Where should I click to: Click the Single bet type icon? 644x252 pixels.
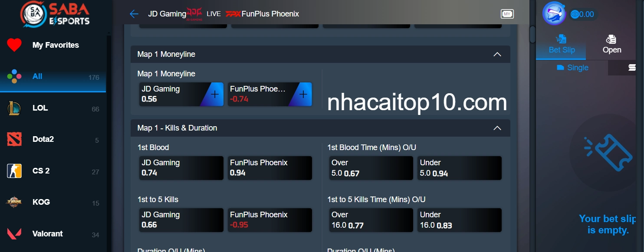click(560, 68)
